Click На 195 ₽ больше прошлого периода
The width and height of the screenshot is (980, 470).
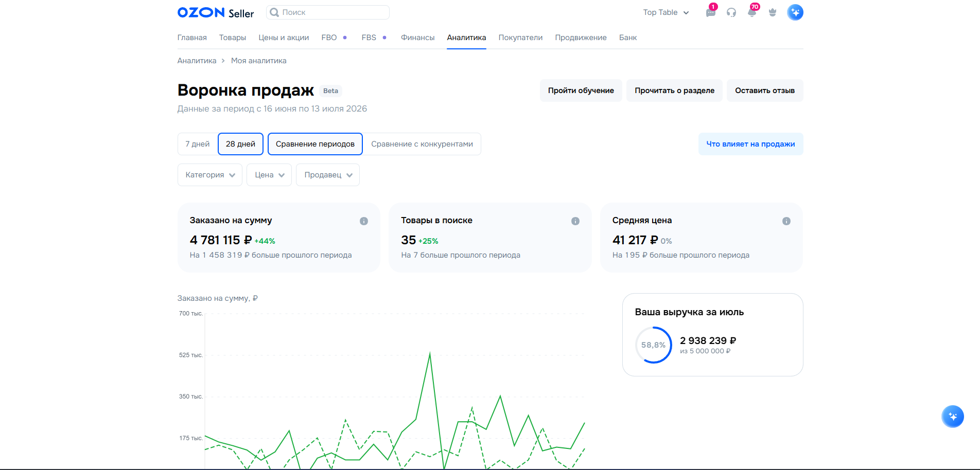click(x=681, y=255)
